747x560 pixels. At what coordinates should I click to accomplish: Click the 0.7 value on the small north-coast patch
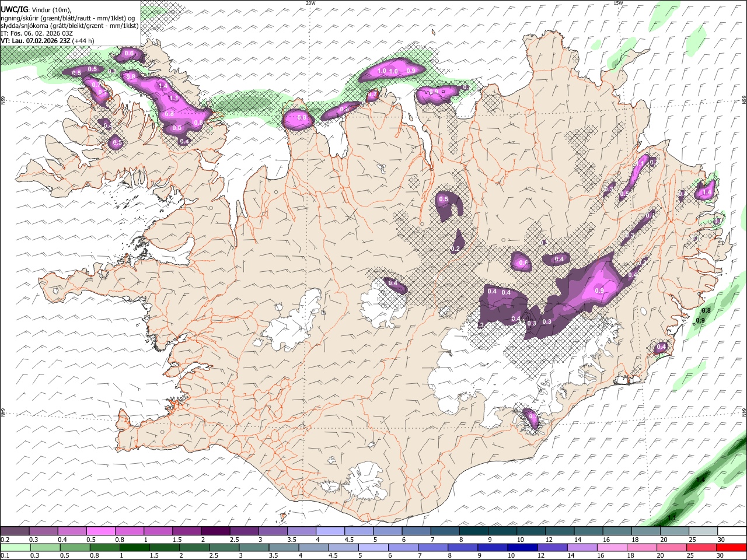click(372, 94)
